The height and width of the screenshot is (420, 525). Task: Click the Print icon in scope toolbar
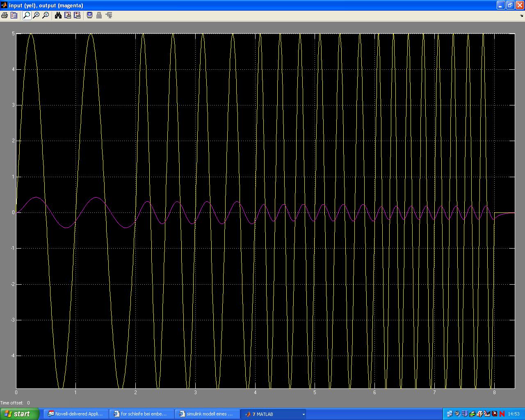click(5, 15)
